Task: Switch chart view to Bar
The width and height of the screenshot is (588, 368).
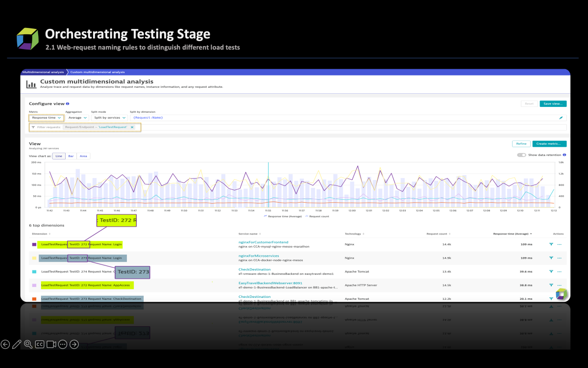Action: coord(71,156)
